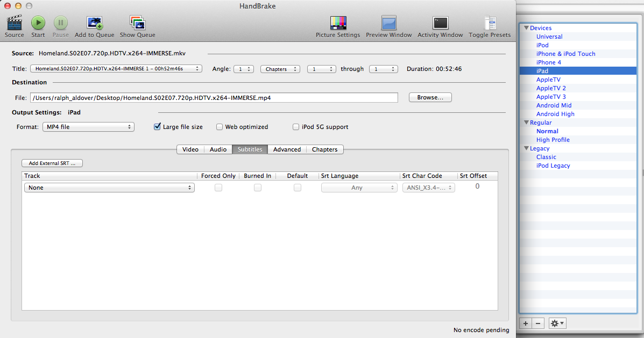644x338 pixels.
Task: Click the Track column header
Action: [109, 176]
